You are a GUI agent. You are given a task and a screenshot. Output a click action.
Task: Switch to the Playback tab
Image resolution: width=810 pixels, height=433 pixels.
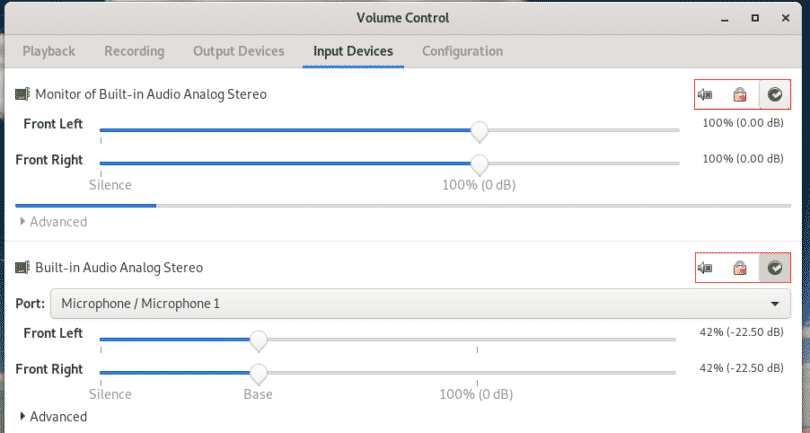[x=49, y=51]
